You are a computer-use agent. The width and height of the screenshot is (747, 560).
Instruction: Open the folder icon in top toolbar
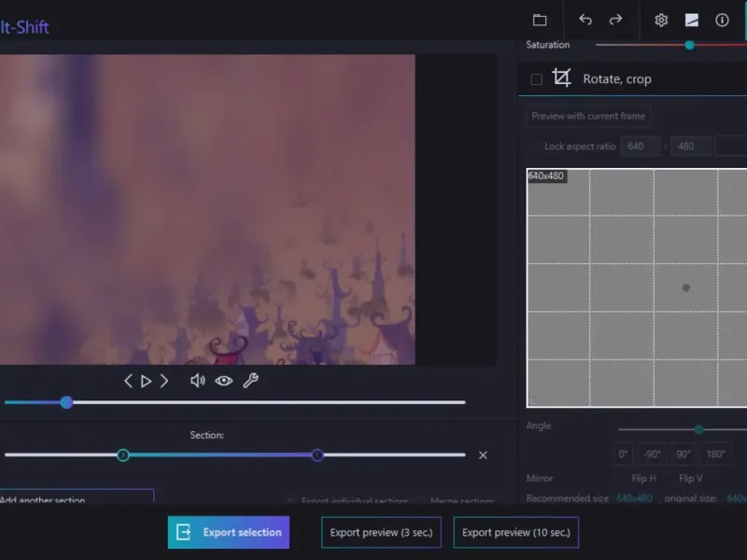(x=540, y=20)
